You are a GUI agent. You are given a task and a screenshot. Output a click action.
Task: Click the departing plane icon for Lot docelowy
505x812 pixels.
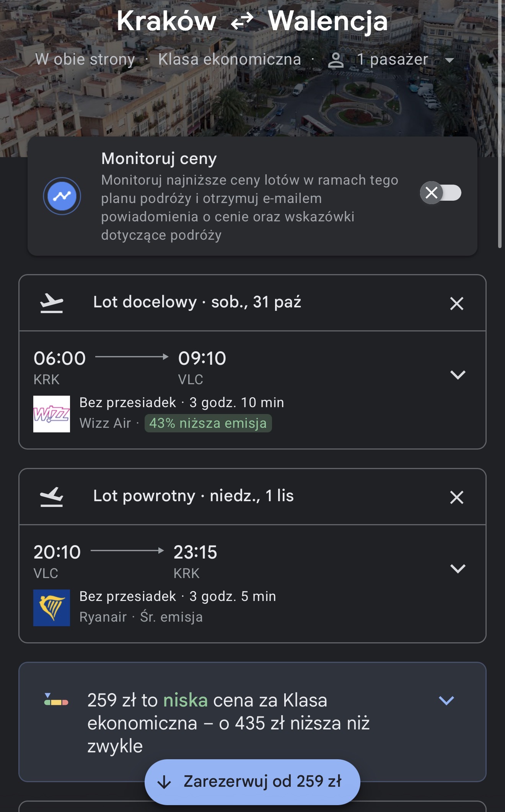[x=52, y=303]
